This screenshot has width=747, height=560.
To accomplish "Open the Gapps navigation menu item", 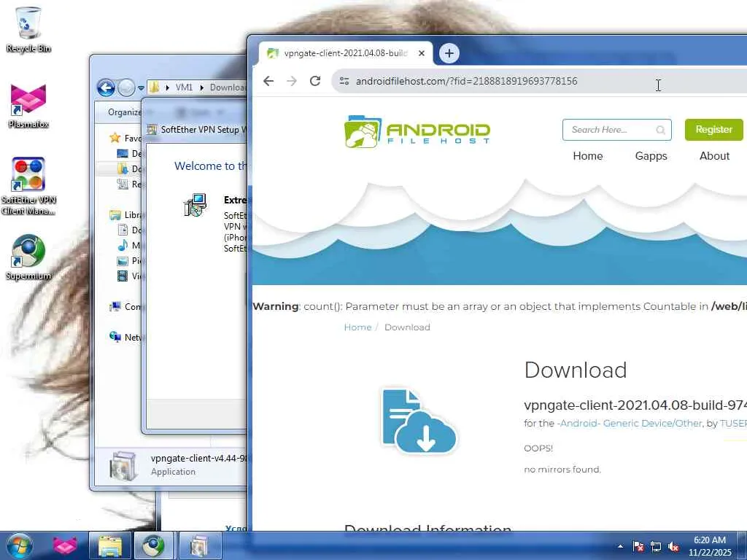I will click(651, 156).
